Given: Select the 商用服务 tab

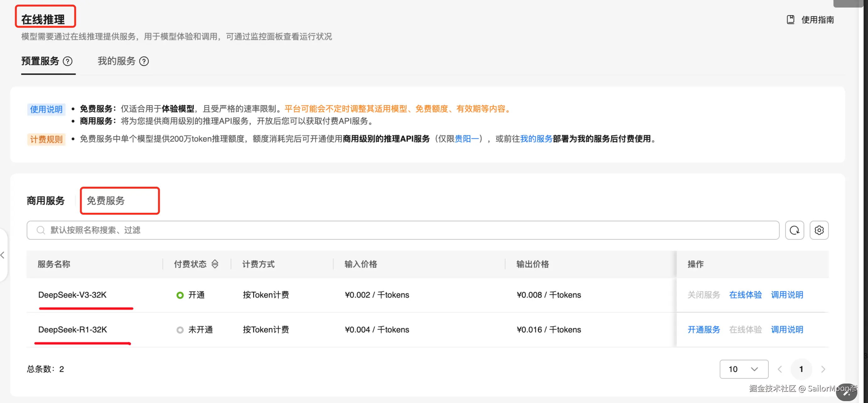Looking at the screenshot, I should [x=46, y=201].
